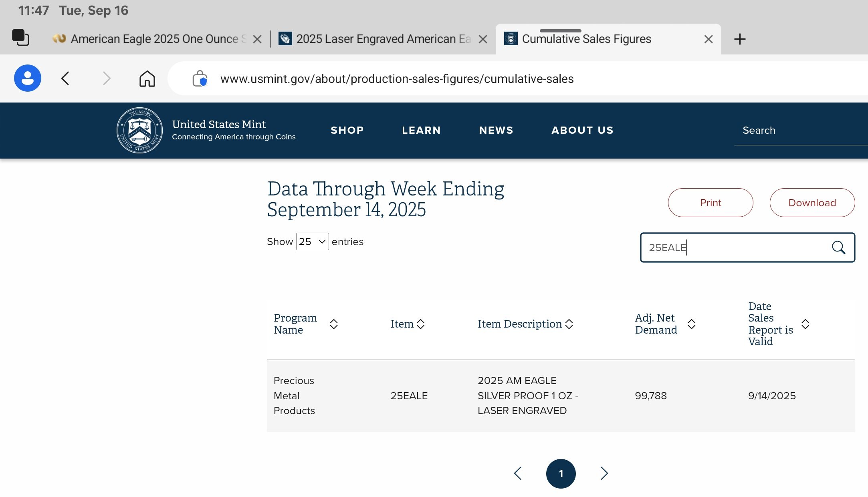Sort table by Adj. Net Demand arrows

[691, 324]
